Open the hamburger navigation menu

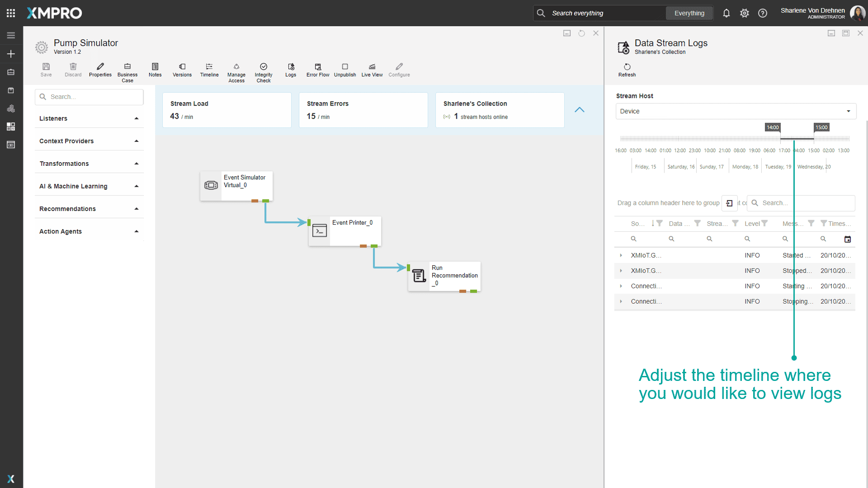pyautogui.click(x=10, y=35)
